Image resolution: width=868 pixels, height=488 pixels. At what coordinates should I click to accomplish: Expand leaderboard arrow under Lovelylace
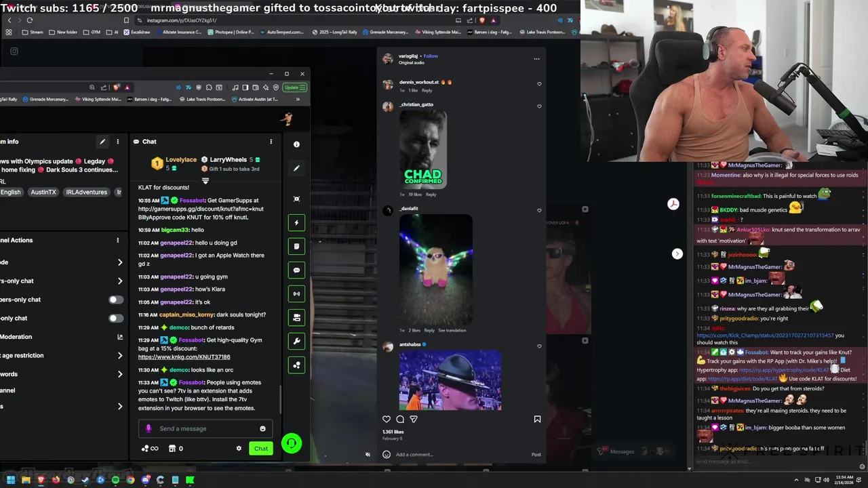205,181
